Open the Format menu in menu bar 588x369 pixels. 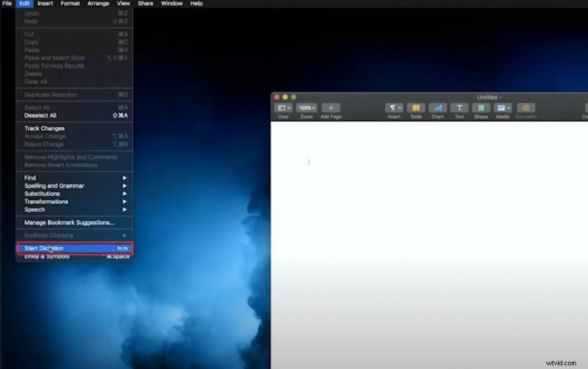71,4
